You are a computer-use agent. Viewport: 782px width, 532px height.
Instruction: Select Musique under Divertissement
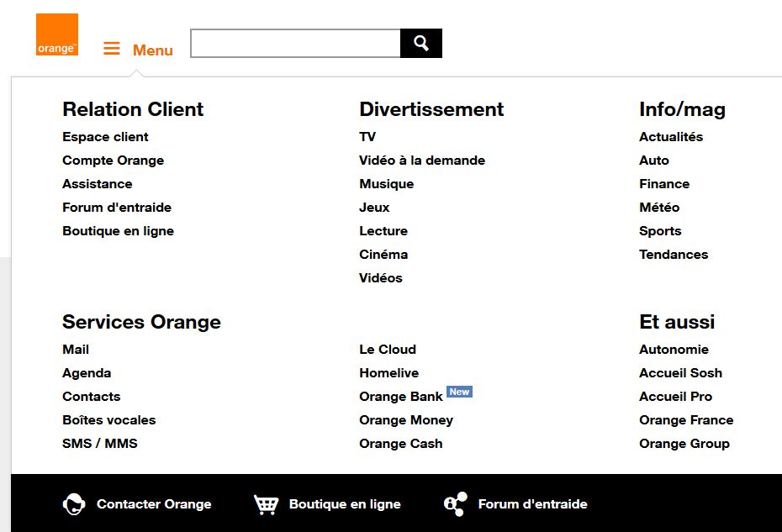[386, 183]
